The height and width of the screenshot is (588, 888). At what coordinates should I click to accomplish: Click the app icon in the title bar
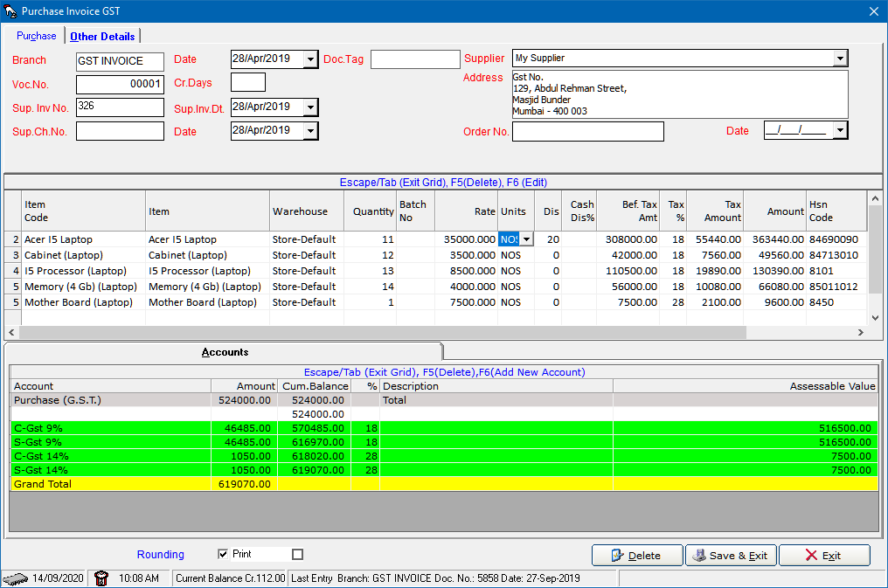tap(10, 11)
